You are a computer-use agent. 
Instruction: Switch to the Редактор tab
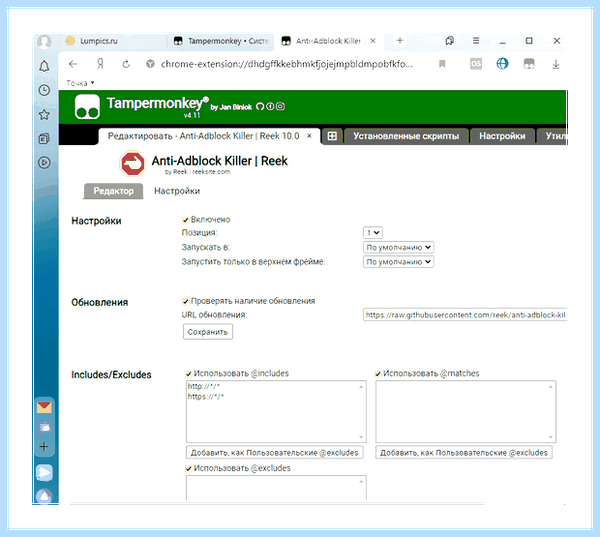point(113,191)
